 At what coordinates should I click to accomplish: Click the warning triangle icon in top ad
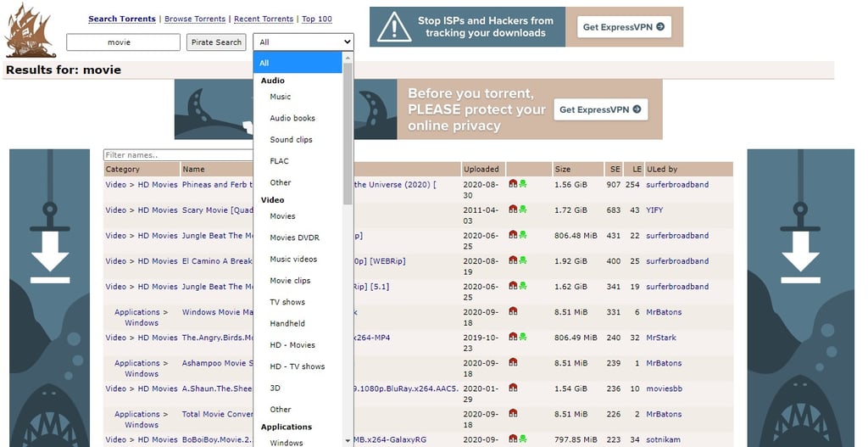coord(394,27)
